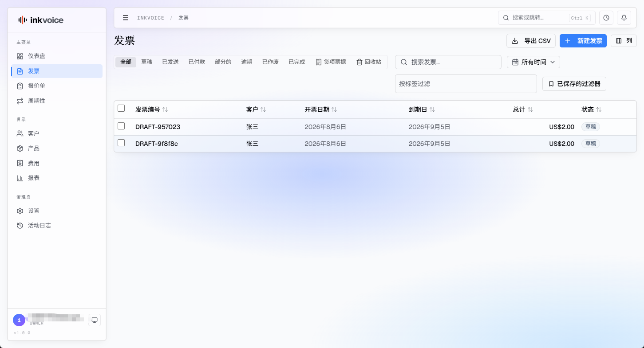Check the DRAFT-957023 row checkbox
Image resolution: width=644 pixels, height=348 pixels.
point(121,126)
